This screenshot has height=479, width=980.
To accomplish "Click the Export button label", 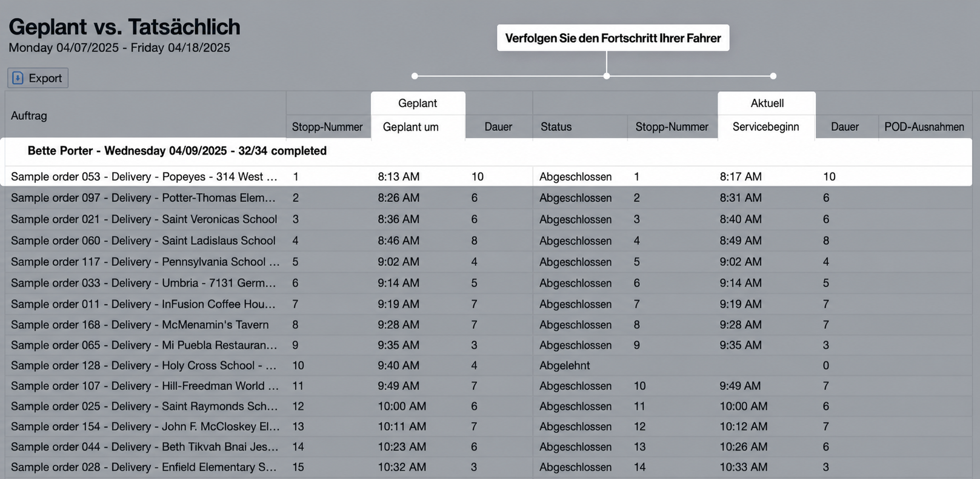I will pos(45,78).
